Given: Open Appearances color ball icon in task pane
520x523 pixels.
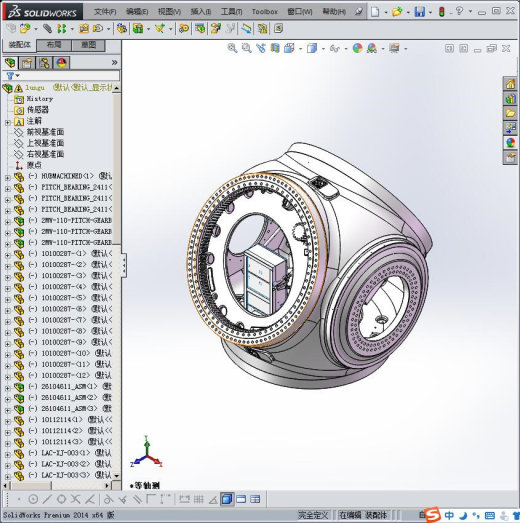Looking at the screenshot, I should pyautogui.click(x=510, y=143).
